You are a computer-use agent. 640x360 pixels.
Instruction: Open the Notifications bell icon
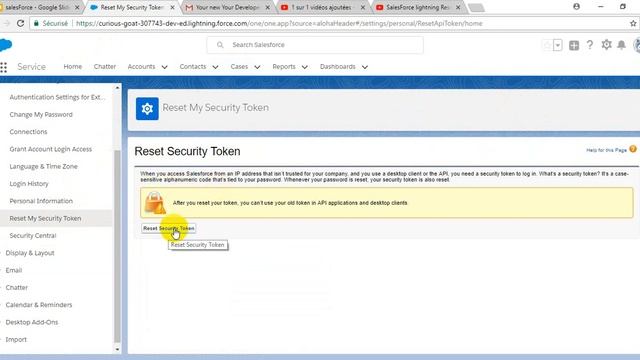tap(621, 45)
